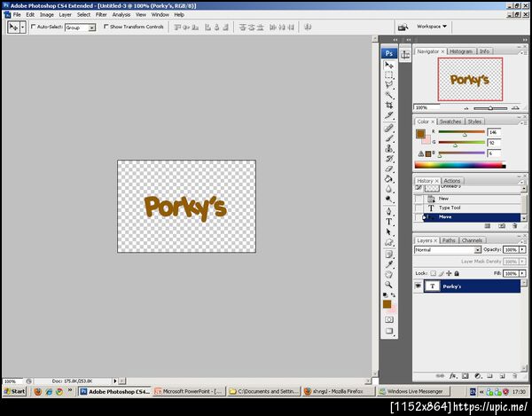Select the Horizontal Type tool in toolbox
This screenshot has height=416, width=532.
pos(389,222)
